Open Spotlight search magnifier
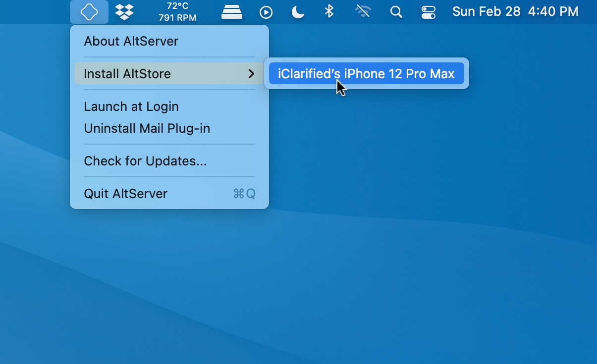 pyautogui.click(x=396, y=12)
